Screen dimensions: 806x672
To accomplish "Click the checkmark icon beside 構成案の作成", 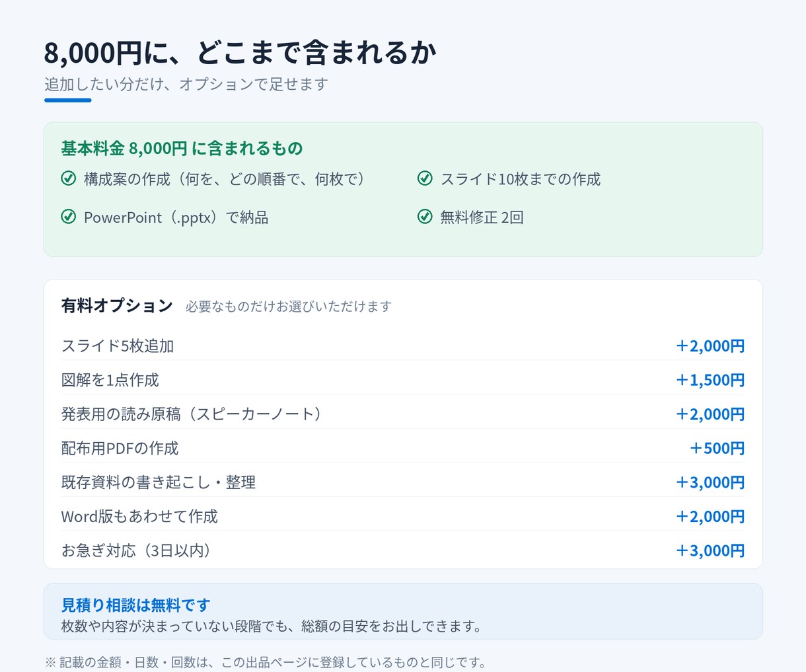I will click(69, 178).
